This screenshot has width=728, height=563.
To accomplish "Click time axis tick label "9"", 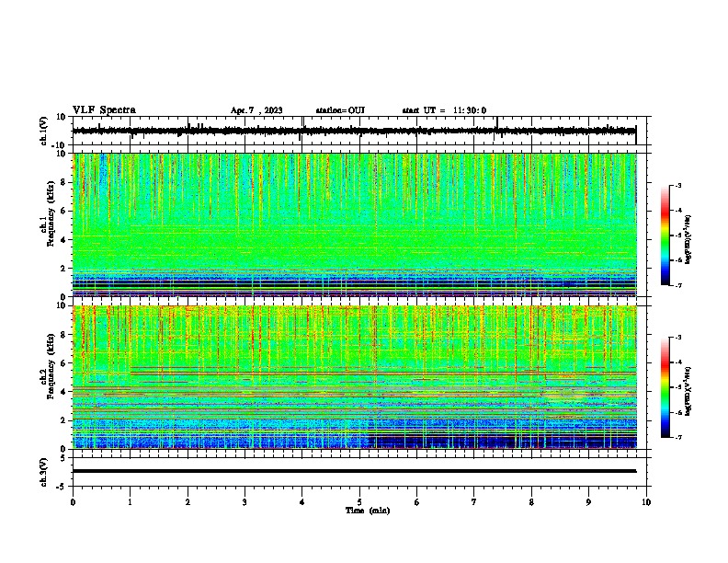I will (x=588, y=502).
